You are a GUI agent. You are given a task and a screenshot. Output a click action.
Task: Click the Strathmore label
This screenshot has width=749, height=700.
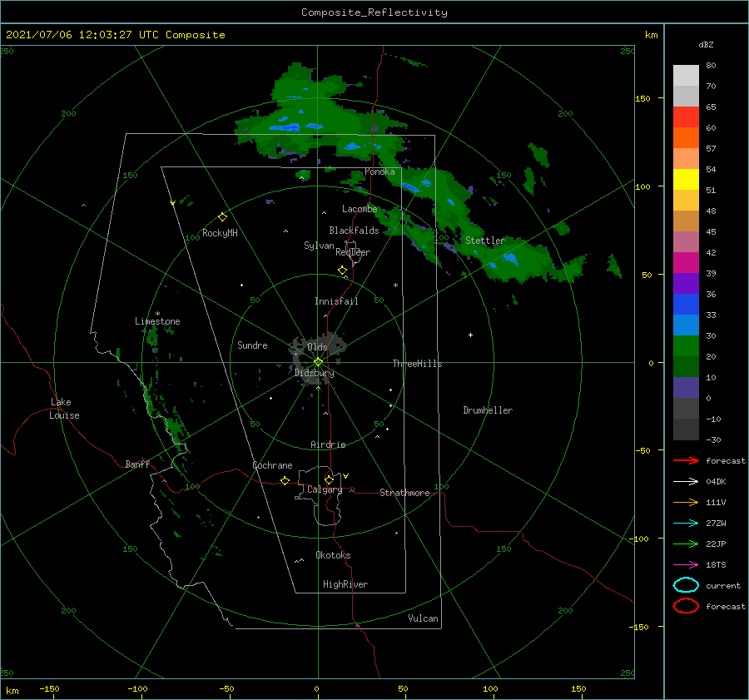tap(404, 493)
